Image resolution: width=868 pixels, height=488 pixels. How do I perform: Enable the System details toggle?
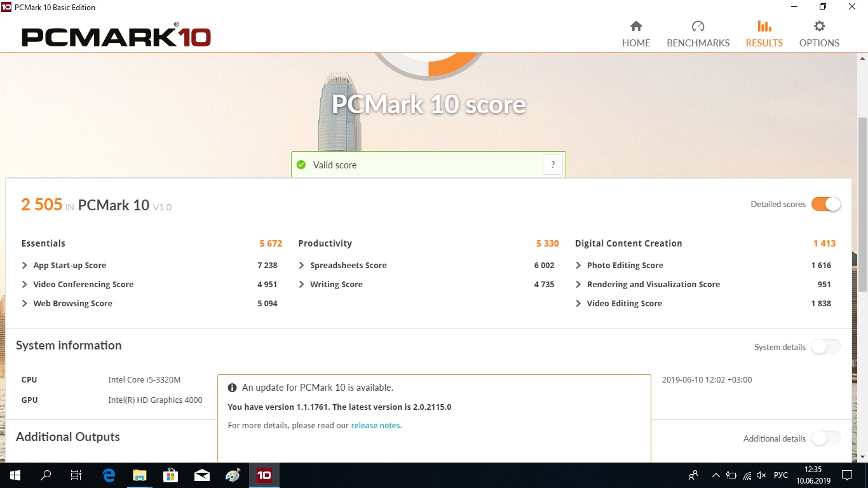click(826, 347)
